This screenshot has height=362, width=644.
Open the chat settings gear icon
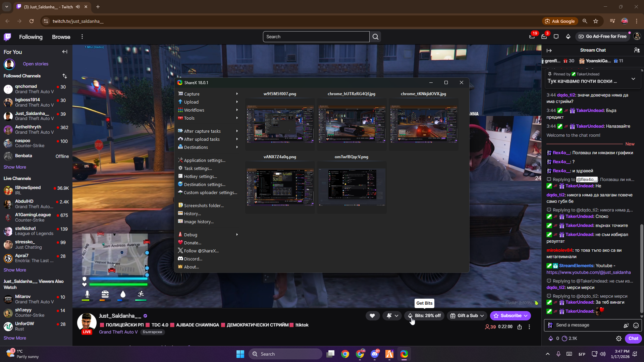point(619,339)
